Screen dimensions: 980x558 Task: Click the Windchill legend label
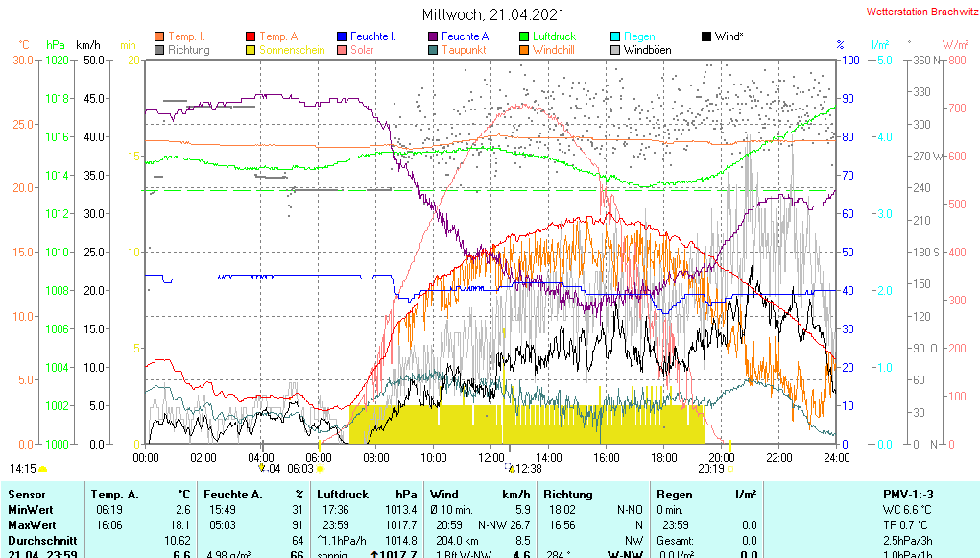coord(554,50)
